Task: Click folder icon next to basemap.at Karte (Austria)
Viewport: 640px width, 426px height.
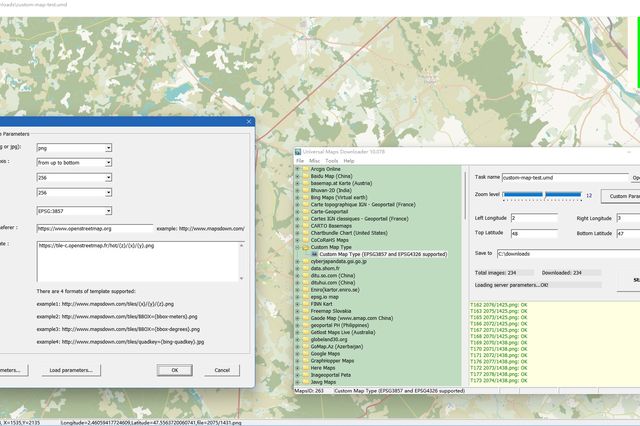Action: tap(306, 183)
